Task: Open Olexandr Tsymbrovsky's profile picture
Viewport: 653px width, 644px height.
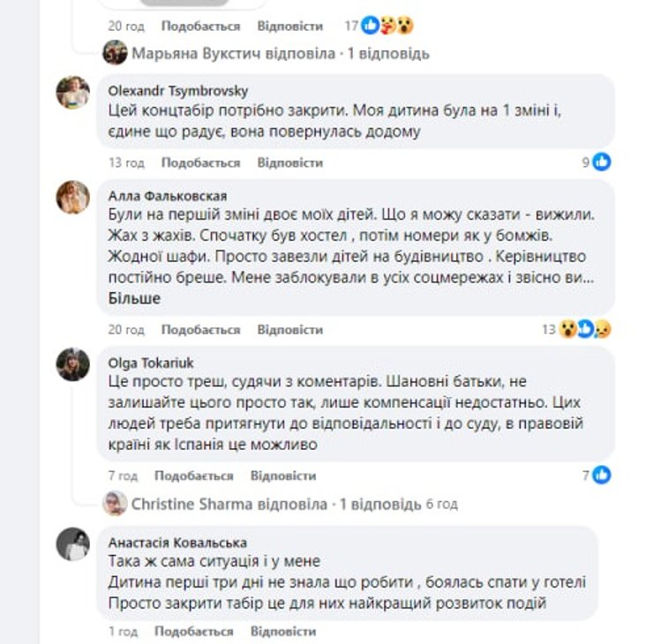Action: tap(73, 93)
